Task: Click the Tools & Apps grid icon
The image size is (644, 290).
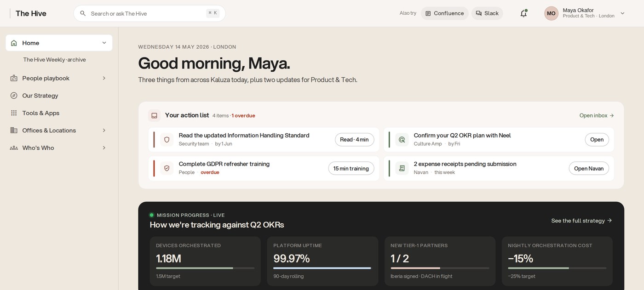Action: pos(14,113)
